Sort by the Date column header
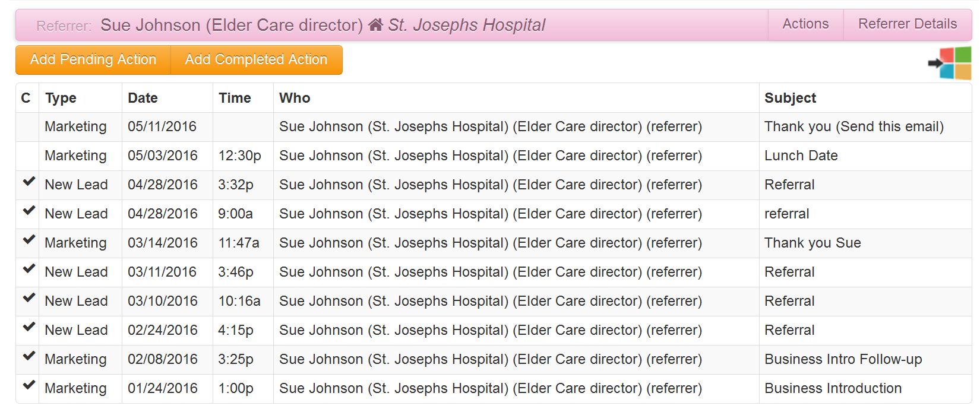The image size is (980, 412). 143,98
